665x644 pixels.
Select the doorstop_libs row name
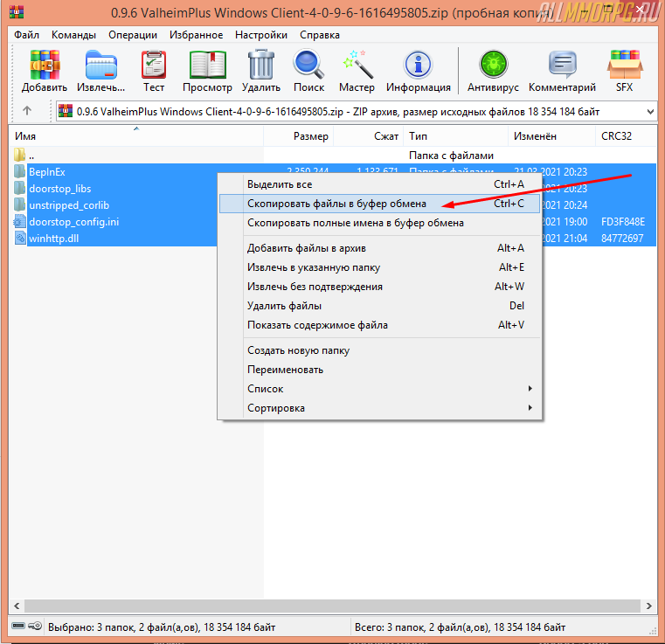(x=59, y=188)
